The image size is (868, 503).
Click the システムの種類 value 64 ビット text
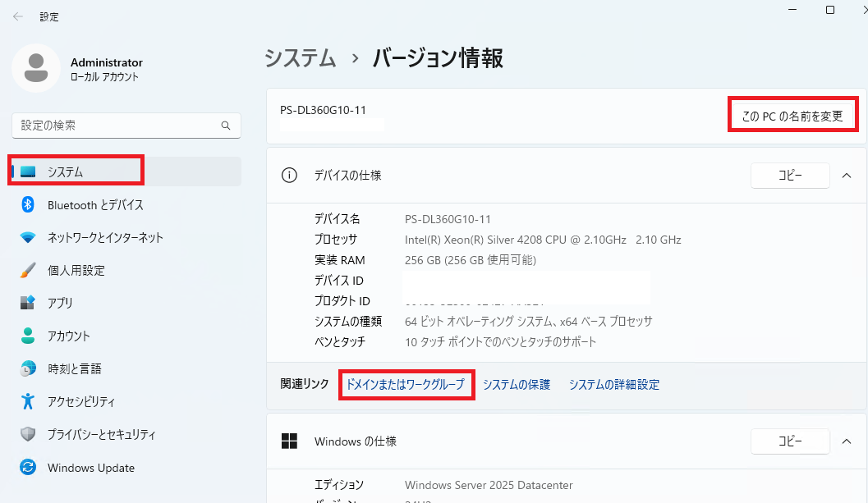tap(529, 322)
